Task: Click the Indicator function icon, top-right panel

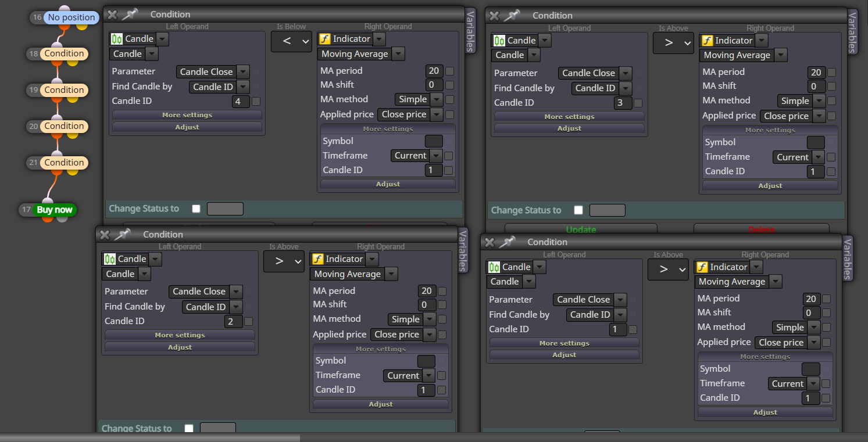Action: 708,41
